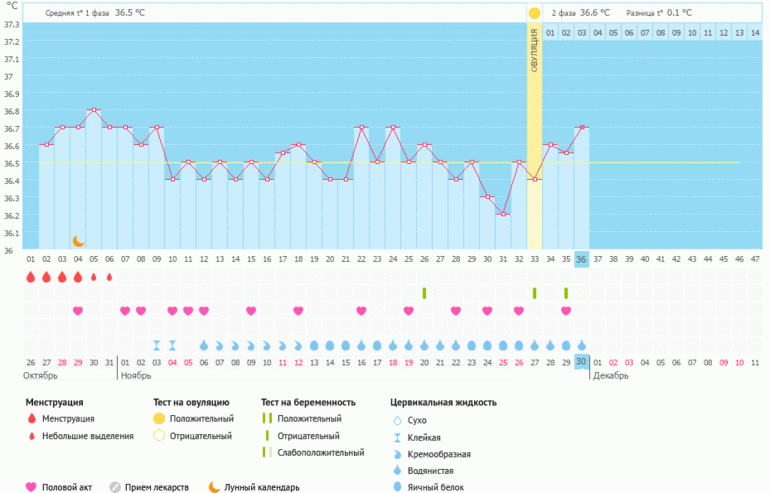Click the 'Половой акт' heart legend icon
This screenshot has height=493, width=770.
(x=30, y=487)
